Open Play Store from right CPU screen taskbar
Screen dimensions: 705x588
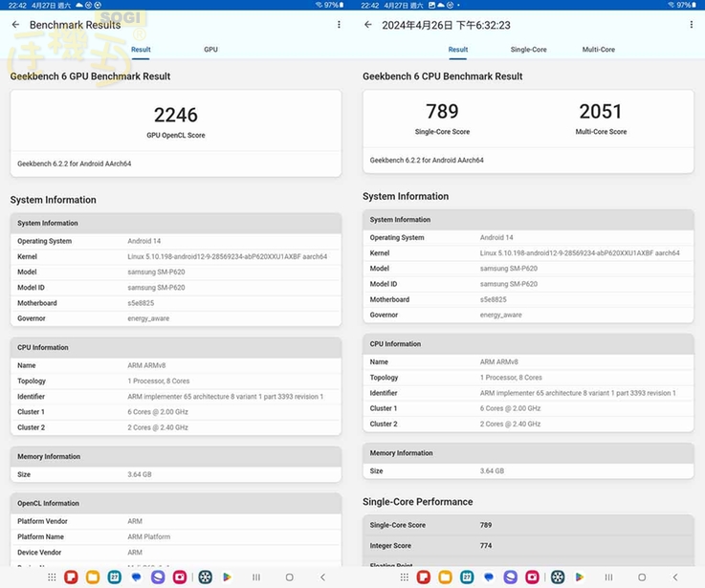[x=580, y=577]
